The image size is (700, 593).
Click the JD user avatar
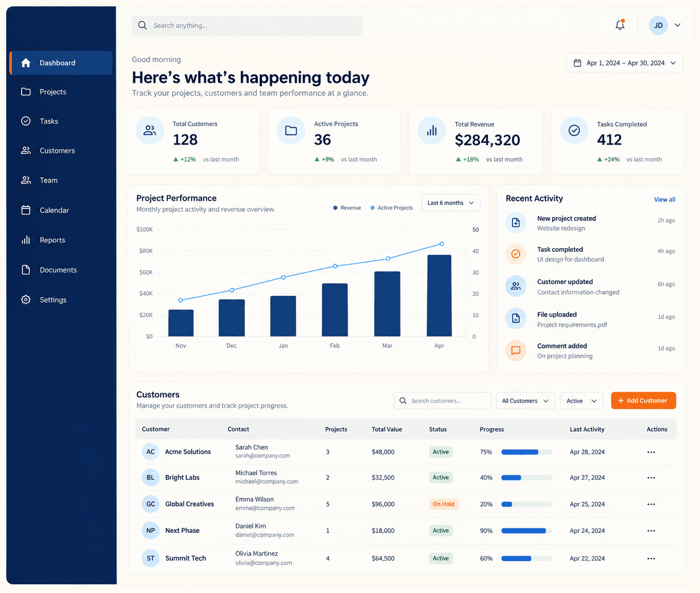658,25
